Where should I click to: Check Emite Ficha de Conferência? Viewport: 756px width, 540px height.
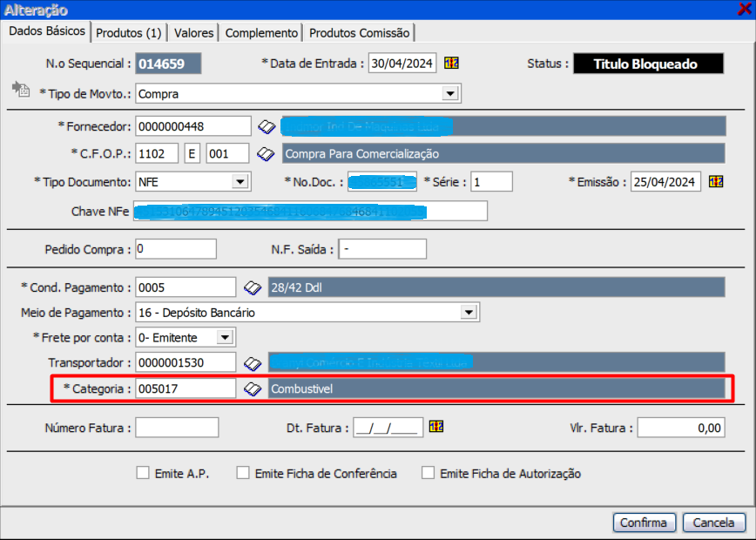coord(243,474)
